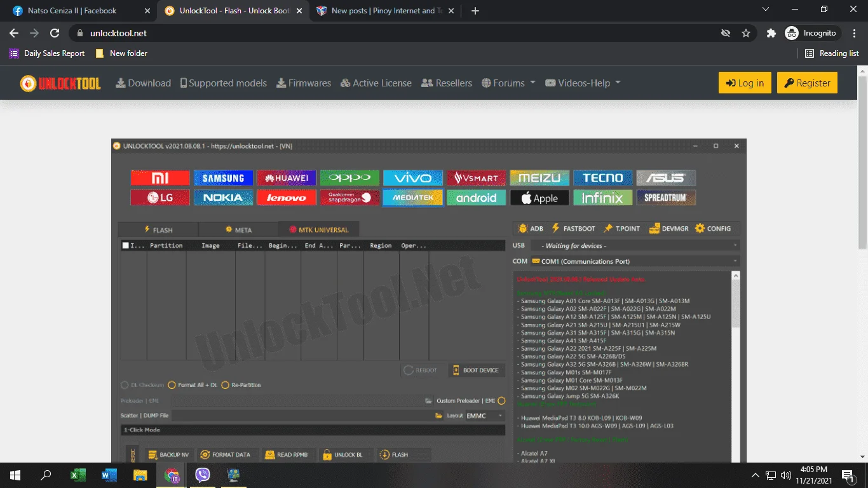Screen dimensions: 868x488
Task: Open Viber from the taskbar
Action: 203,475
